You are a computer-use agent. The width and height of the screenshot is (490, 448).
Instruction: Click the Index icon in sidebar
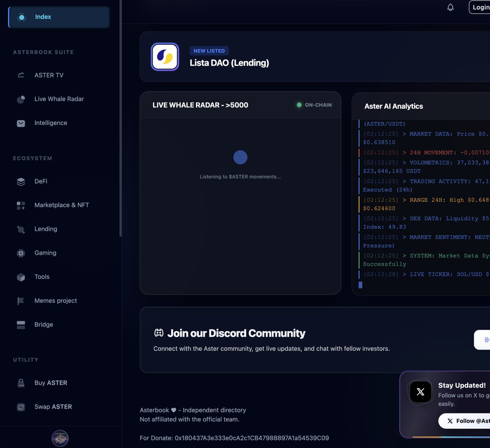(x=22, y=17)
